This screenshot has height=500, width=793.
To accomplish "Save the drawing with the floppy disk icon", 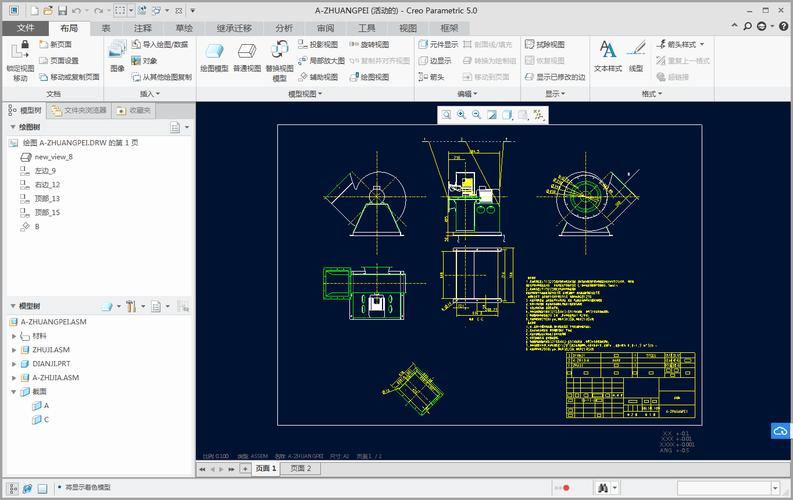I will 62,10.
